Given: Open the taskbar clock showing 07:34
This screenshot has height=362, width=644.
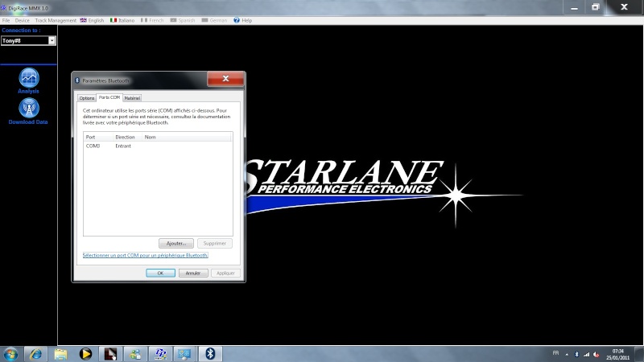Looking at the screenshot, I should pos(618,354).
